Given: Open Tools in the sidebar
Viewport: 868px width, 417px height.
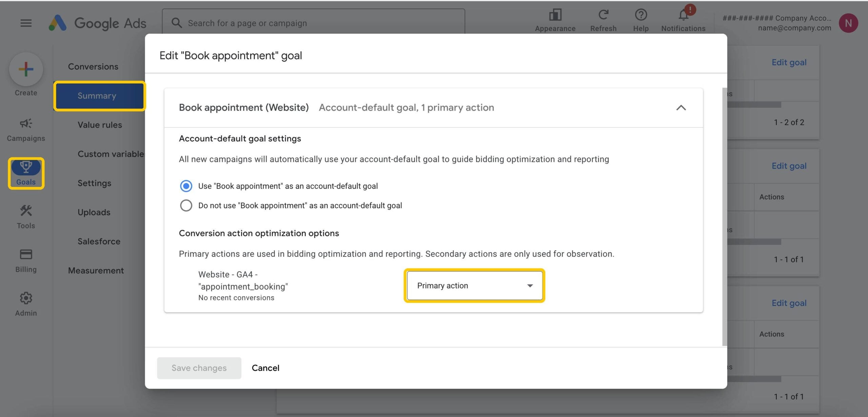Looking at the screenshot, I should click(26, 217).
